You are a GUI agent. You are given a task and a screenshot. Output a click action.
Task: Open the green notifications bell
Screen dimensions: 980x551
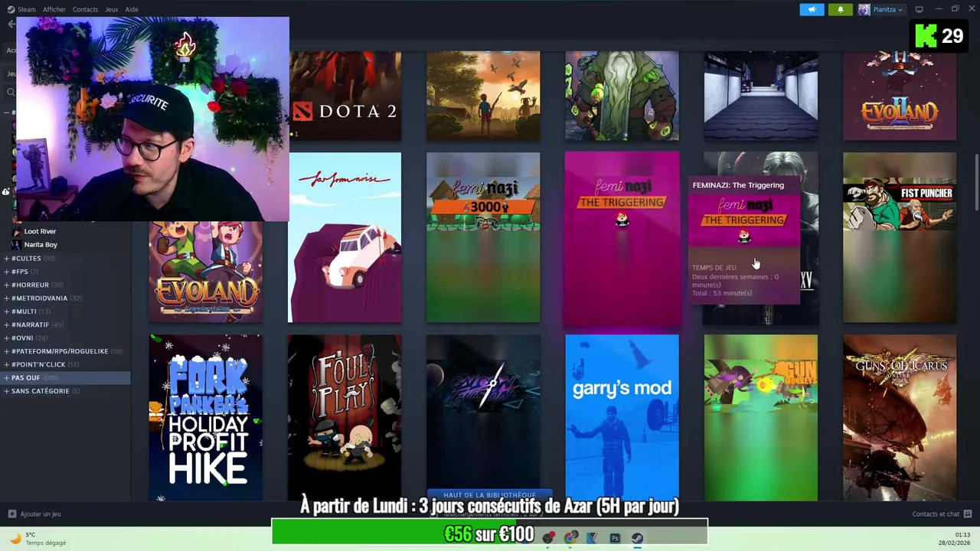pos(840,9)
